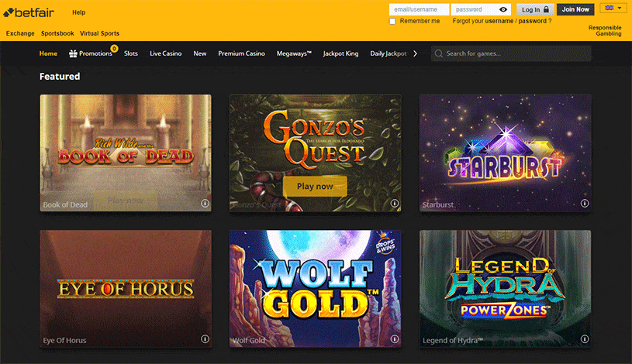Open info icon on Eye Of Horus card
Screen dimensions: 632x364
coord(205,339)
